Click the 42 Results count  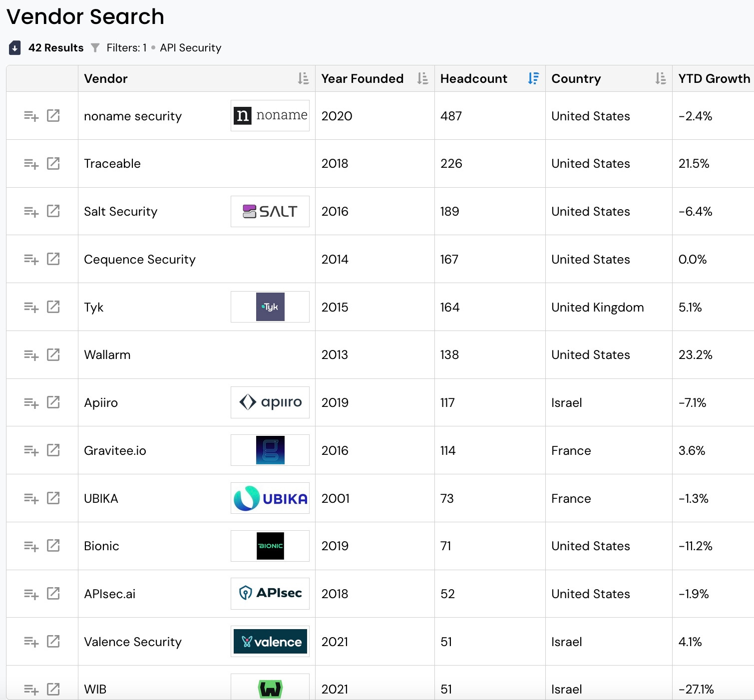(x=56, y=48)
